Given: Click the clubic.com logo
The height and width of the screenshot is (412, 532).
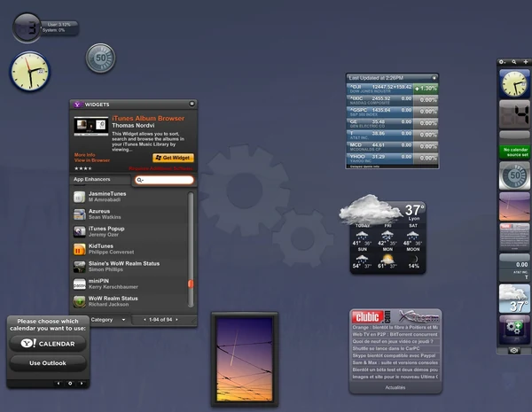Looking at the screenshot, I should (x=372, y=317).
